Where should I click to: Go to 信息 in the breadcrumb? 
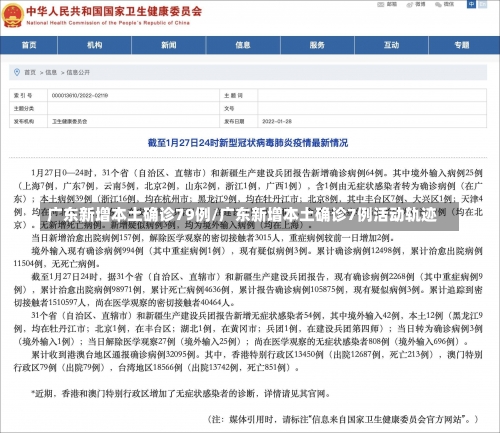(51, 72)
